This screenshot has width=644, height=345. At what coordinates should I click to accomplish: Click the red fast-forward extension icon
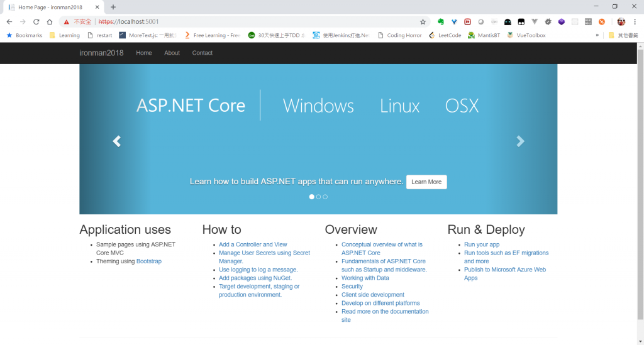tap(467, 22)
